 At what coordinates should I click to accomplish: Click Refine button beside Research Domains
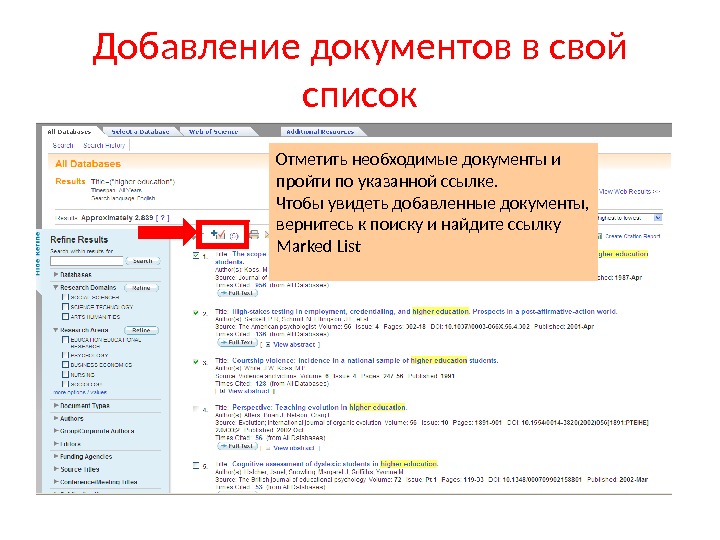click(141, 288)
